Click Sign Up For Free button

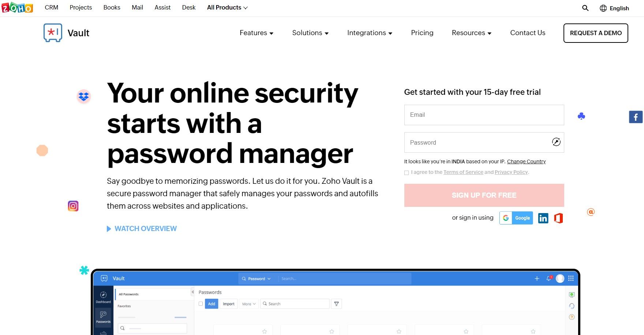(x=484, y=195)
